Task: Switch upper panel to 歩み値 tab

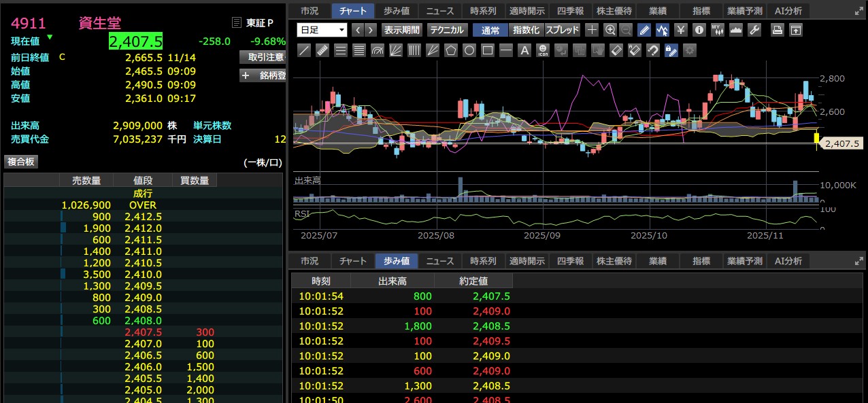Action: click(x=397, y=11)
